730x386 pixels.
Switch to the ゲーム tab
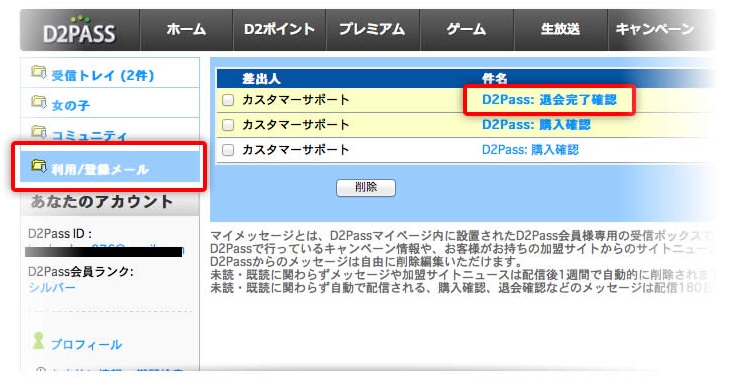coord(466,30)
